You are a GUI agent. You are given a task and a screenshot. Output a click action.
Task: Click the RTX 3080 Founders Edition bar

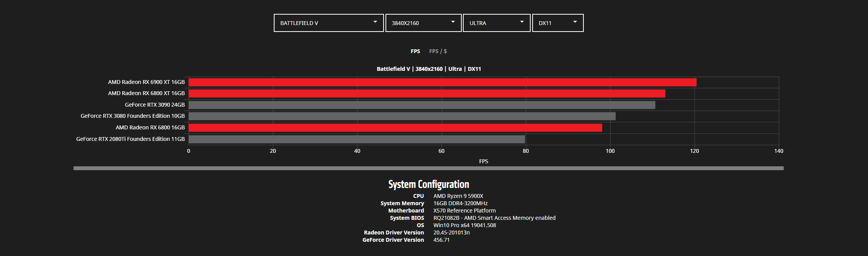coord(402,116)
